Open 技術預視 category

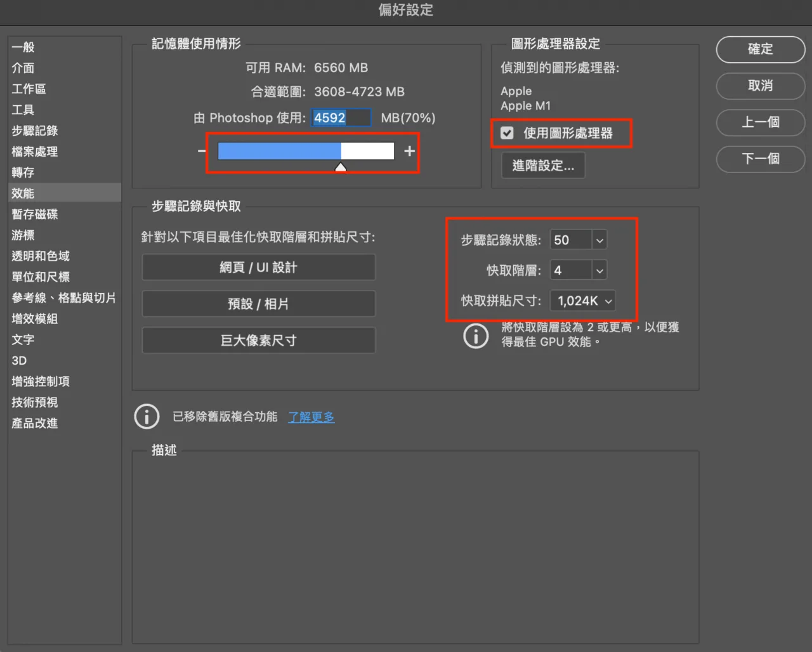[x=64, y=403]
